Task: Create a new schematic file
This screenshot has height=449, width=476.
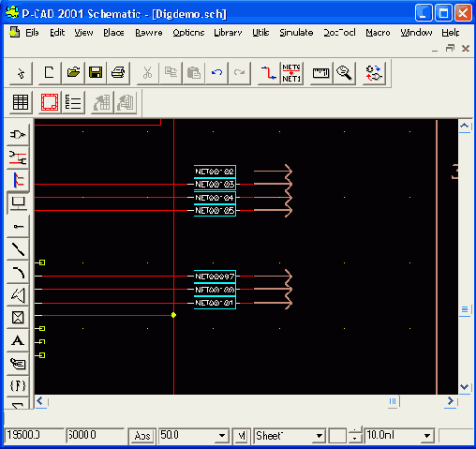Action: (50, 73)
